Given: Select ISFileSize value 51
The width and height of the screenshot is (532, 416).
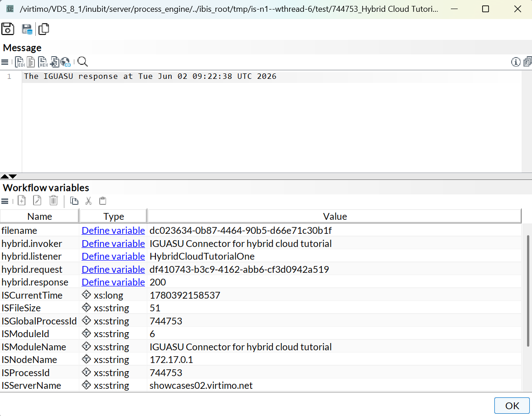Looking at the screenshot, I should coord(155,308).
